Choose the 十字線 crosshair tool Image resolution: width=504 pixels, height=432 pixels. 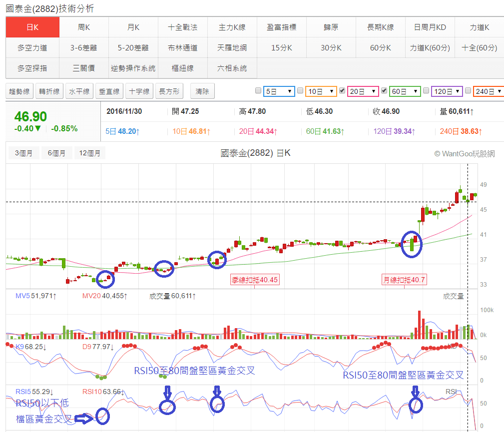[x=139, y=91]
